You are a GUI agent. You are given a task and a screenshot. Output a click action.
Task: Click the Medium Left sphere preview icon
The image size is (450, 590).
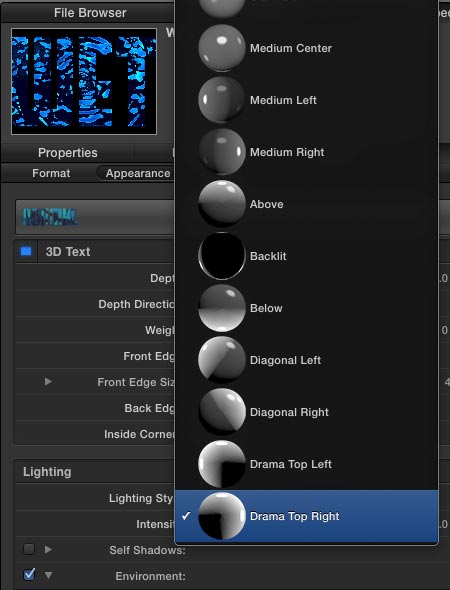[222, 100]
